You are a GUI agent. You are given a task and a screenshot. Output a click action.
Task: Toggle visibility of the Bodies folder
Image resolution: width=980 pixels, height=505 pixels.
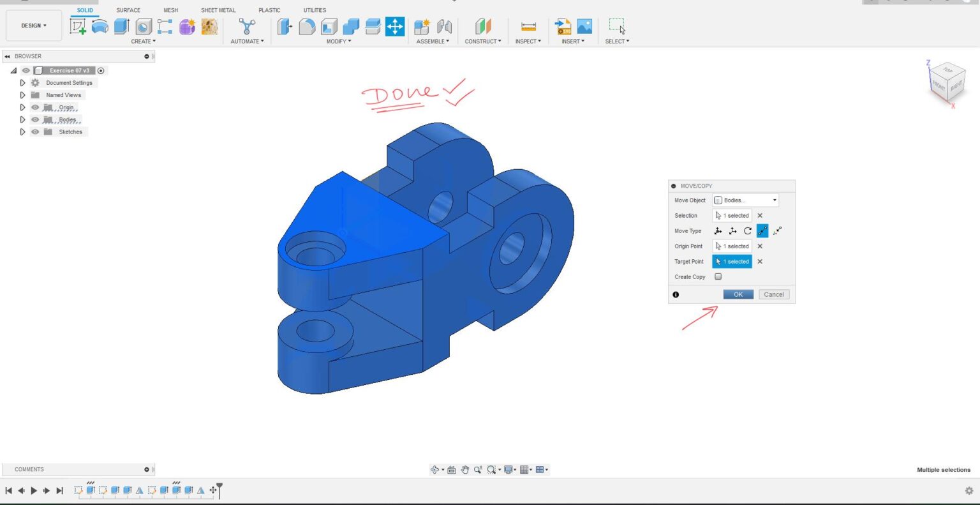(x=35, y=119)
